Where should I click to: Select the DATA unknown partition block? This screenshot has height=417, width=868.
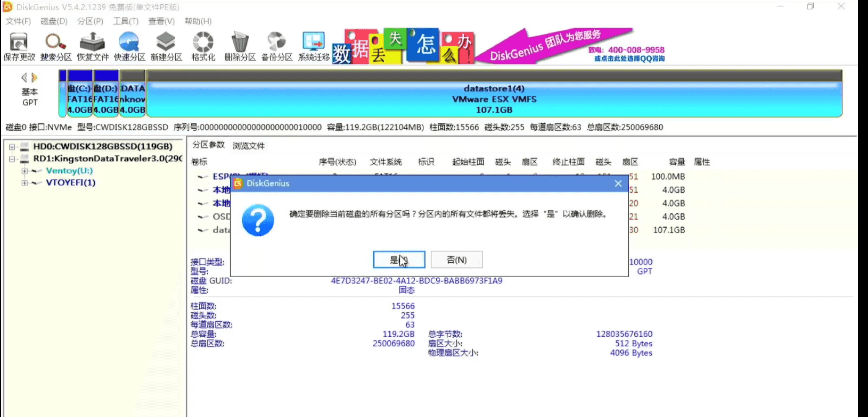[x=133, y=94]
